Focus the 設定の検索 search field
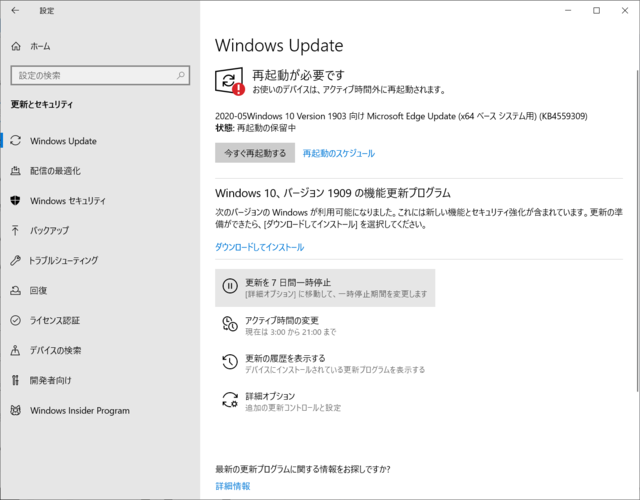The width and height of the screenshot is (640, 500). coord(100,75)
